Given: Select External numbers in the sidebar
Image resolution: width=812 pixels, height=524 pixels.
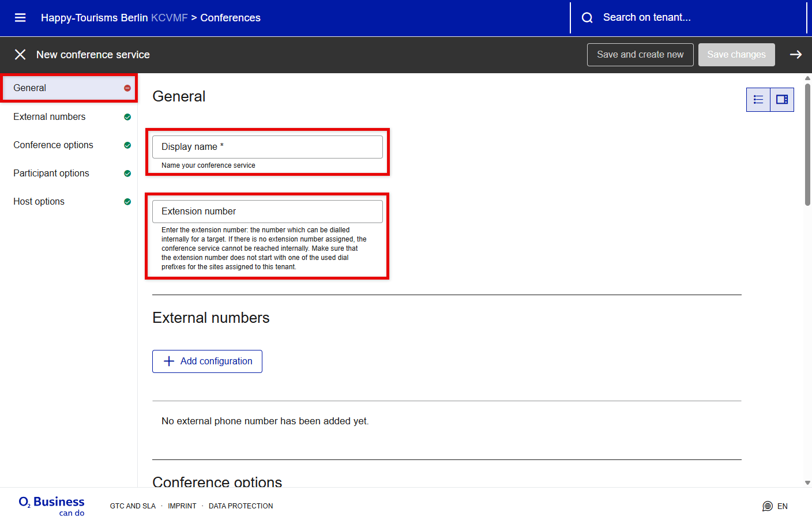Looking at the screenshot, I should coord(50,117).
